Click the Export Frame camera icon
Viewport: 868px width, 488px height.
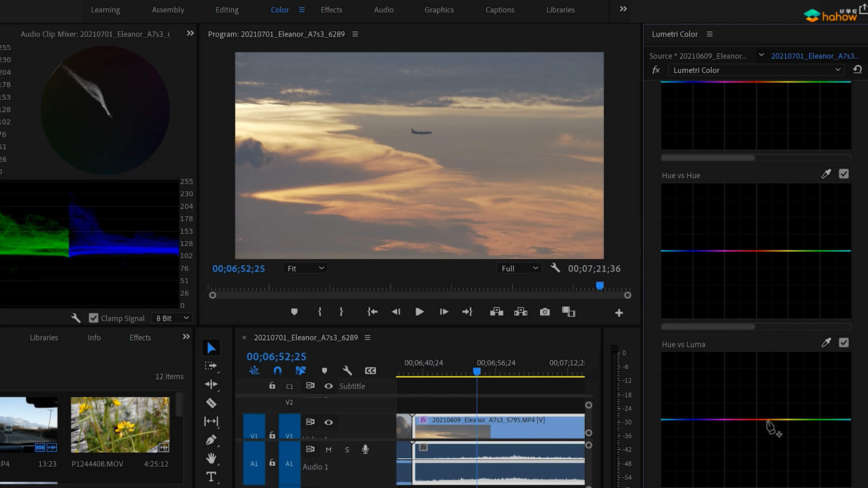[545, 312]
